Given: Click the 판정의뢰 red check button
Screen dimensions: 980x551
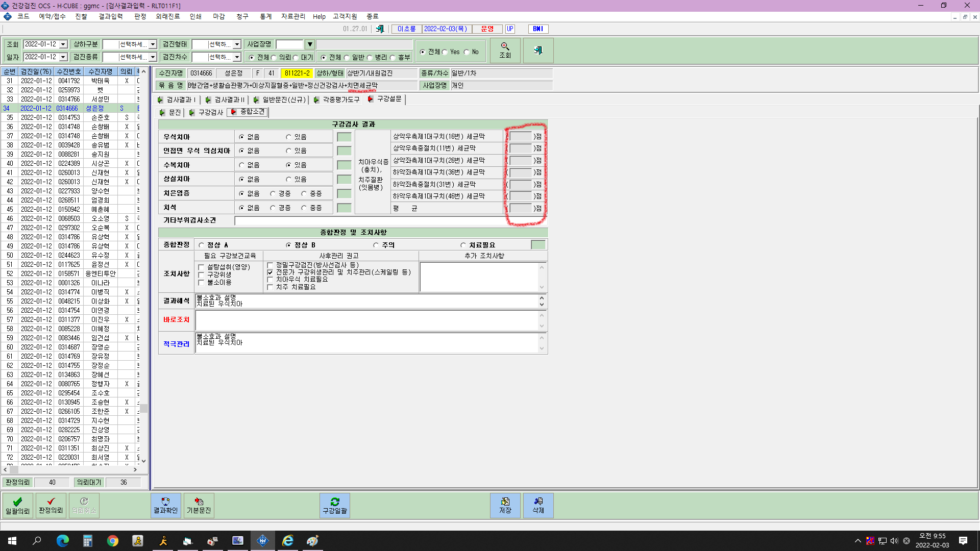Looking at the screenshot, I should pyautogui.click(x=51, y=505).
